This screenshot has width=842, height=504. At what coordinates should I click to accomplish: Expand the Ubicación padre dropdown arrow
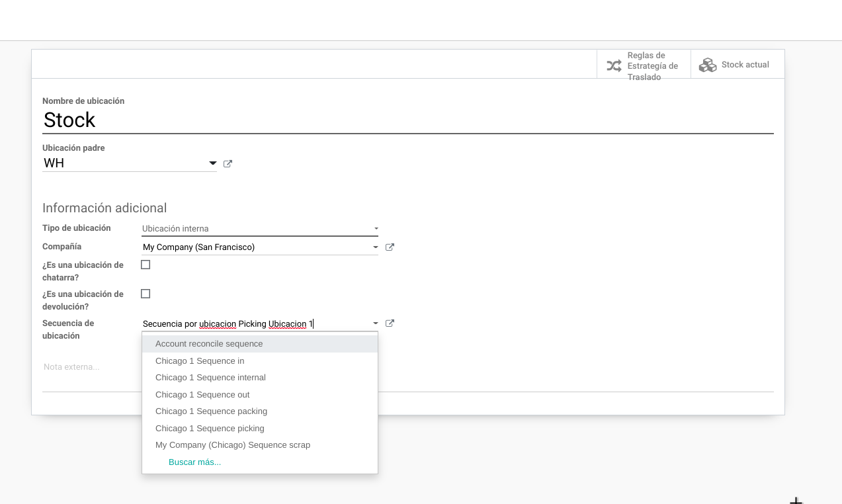(212, 163)
